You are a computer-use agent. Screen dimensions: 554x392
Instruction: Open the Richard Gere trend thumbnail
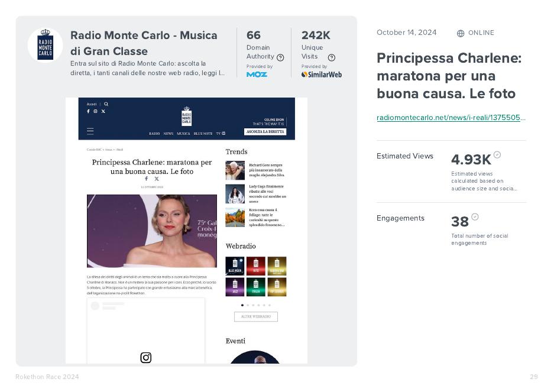[x=235, y=170]
